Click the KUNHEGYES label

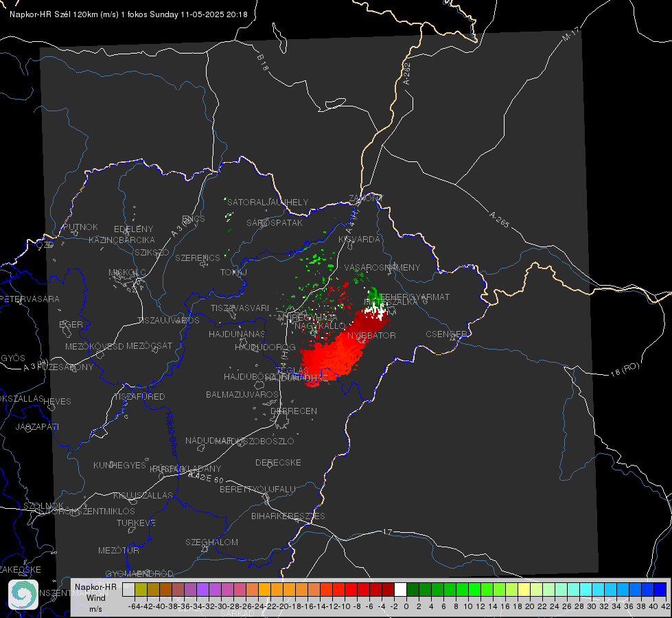tap(119, 465)
